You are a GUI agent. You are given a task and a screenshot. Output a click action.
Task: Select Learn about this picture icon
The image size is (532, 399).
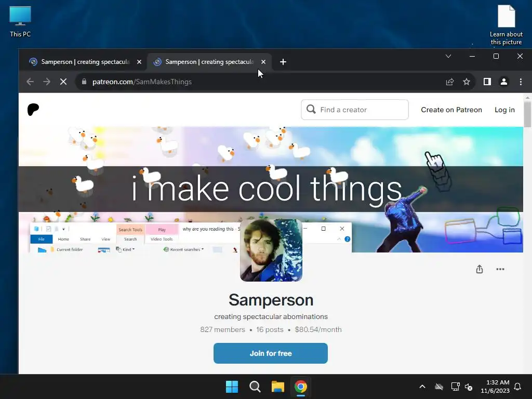(506, 24)
